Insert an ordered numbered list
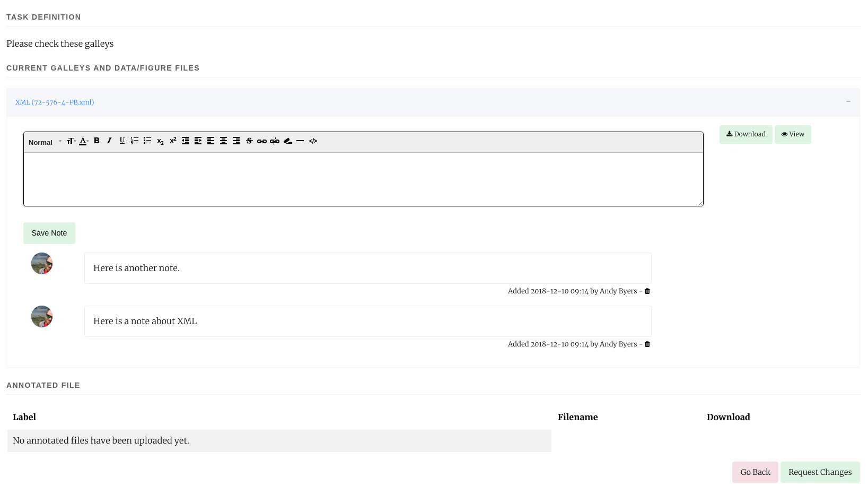868x486 pixels. tap(135, 141)
